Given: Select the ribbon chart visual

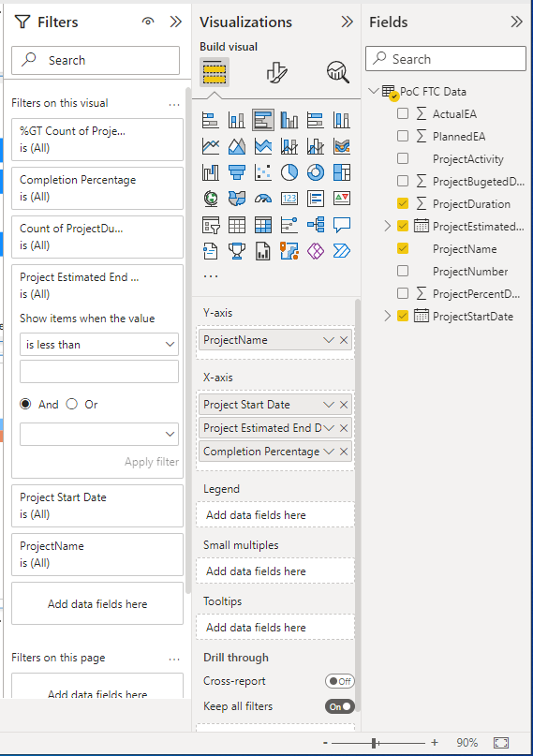Looking at the screenshot, I should tap(341, 146).
